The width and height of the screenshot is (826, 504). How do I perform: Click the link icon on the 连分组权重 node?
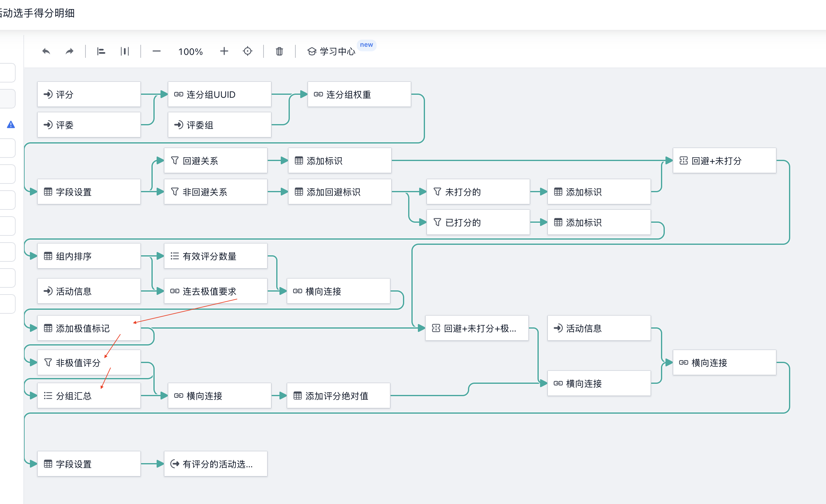318,94
